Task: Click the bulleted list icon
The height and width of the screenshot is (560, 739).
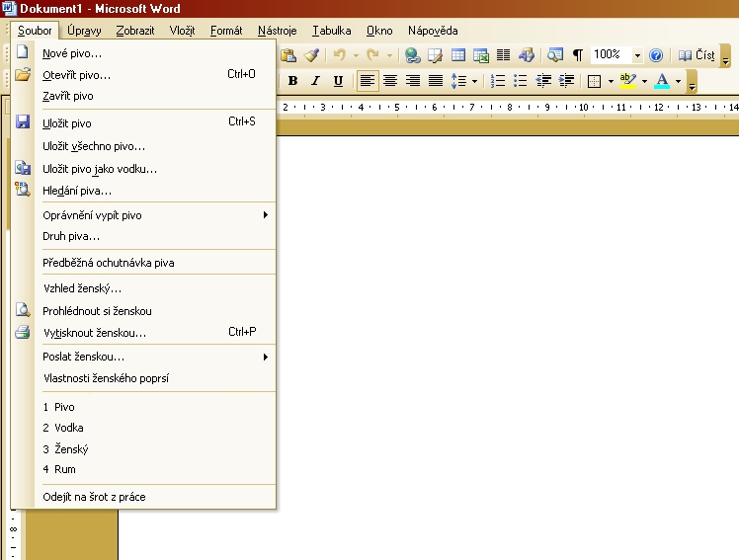Action: click(520, 81)
